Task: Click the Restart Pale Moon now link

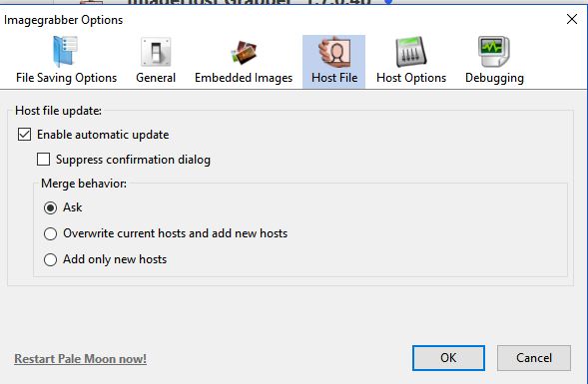Action: (x=80, y=358)
